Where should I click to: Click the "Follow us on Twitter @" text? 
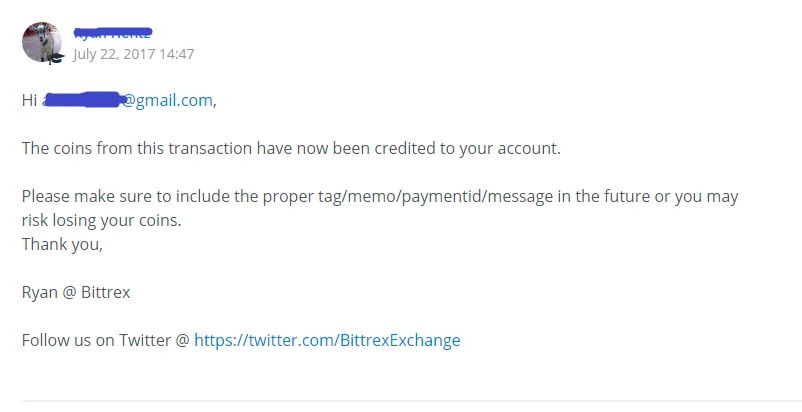coord(106,340)
